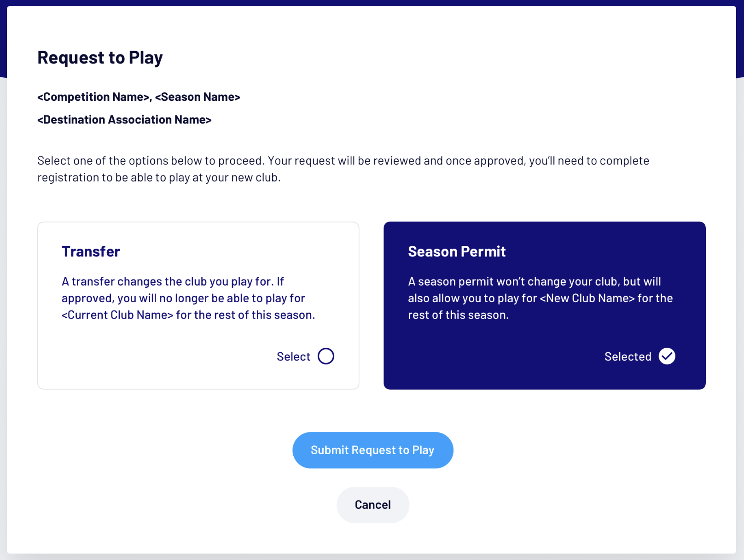Cancel the request dialog
Screen dimensions: 744x560
tap(372, 505)
